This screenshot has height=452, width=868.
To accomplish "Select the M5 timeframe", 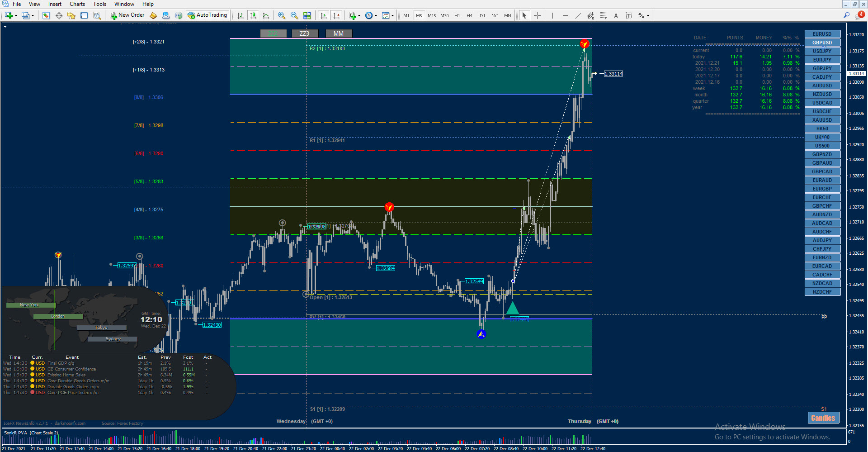I will tap(419, 15).
